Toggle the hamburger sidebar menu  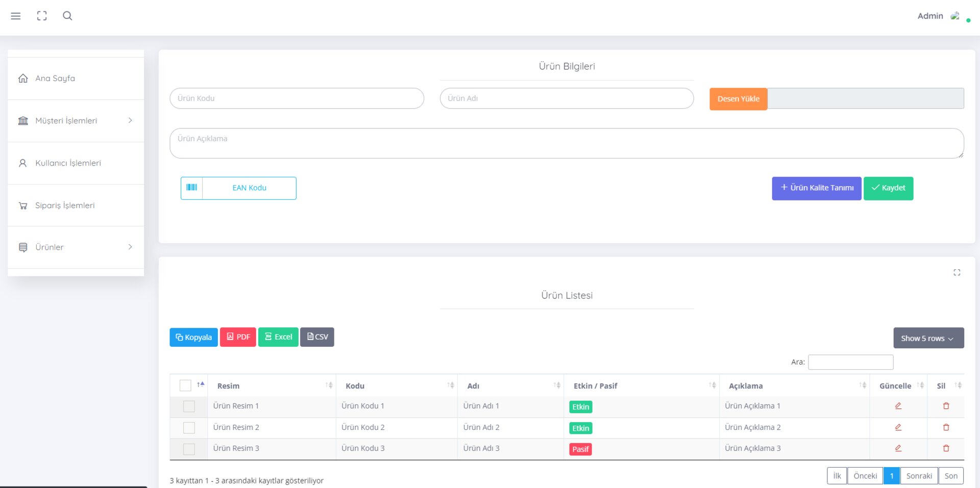pos(16,16)
